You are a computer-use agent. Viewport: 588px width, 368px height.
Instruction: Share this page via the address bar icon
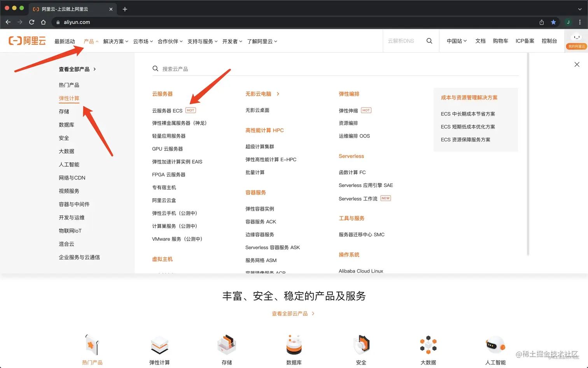542,22
